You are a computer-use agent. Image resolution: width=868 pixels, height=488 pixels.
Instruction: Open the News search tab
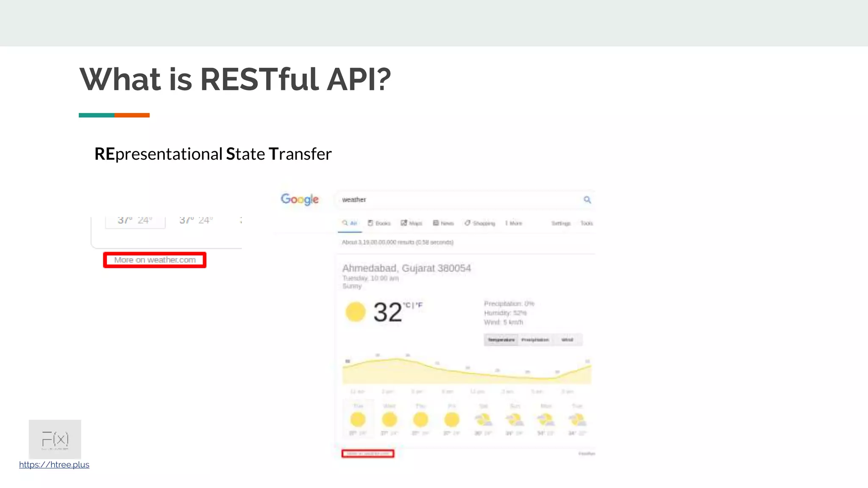tap(443, 223)
